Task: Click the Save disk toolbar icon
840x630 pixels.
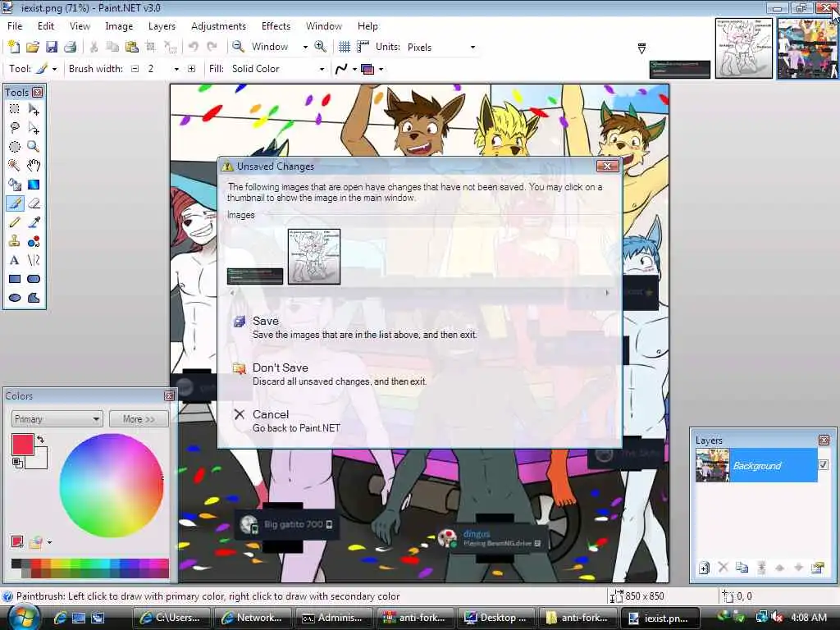Action: [x=52, y=47]
